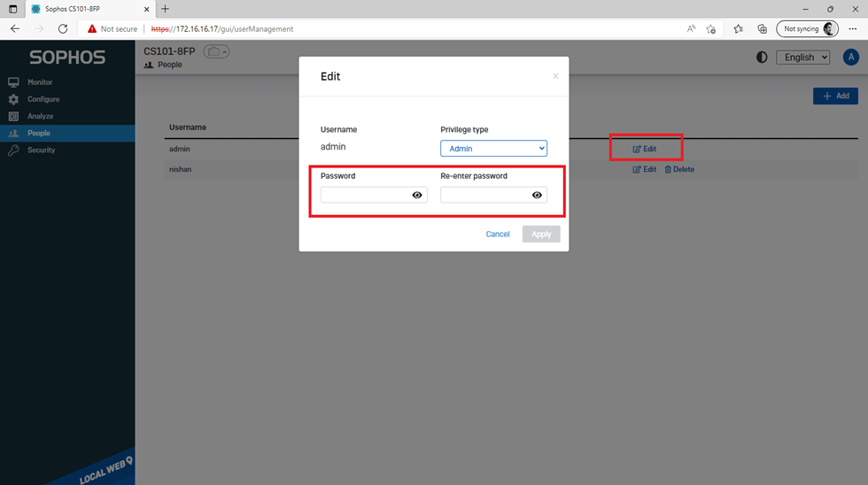The height and width of the screenshot is (485, 868).
Task: Click the browser refresh icon
Action: click(63, 28)
